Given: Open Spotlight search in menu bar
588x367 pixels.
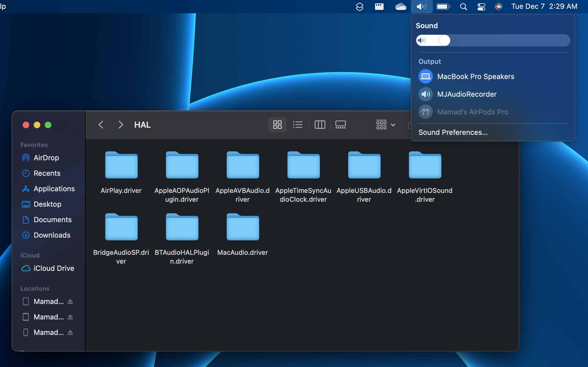Looking at the screenshot, I should tap(463, 7).
